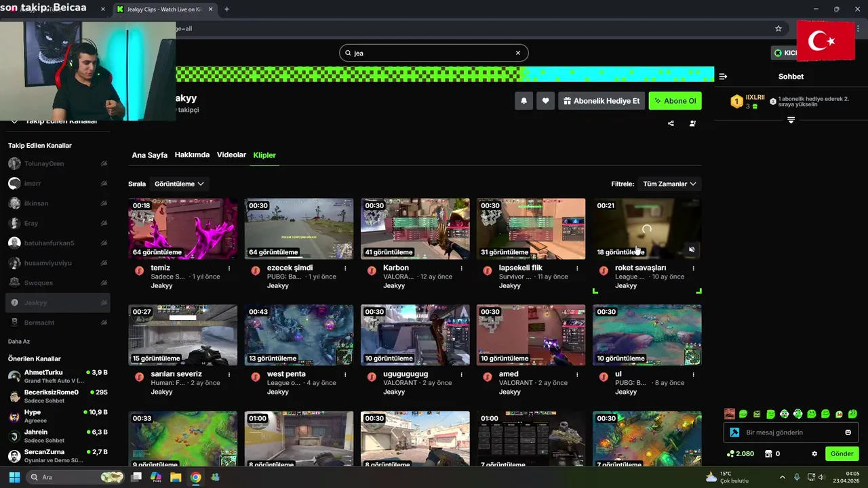The image size is (868, 488).
Task: Open recommended channel AhmetTurku
Action: click(58, 376)
